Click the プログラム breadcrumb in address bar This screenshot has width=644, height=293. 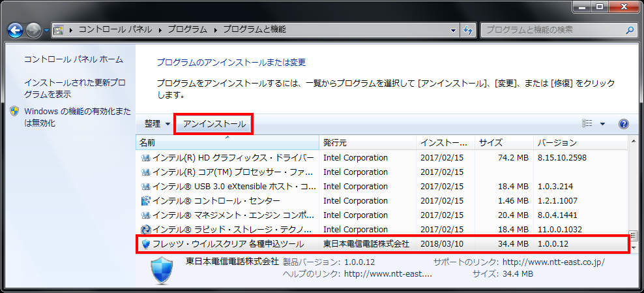pyautogui.click(x=187, y=30)
